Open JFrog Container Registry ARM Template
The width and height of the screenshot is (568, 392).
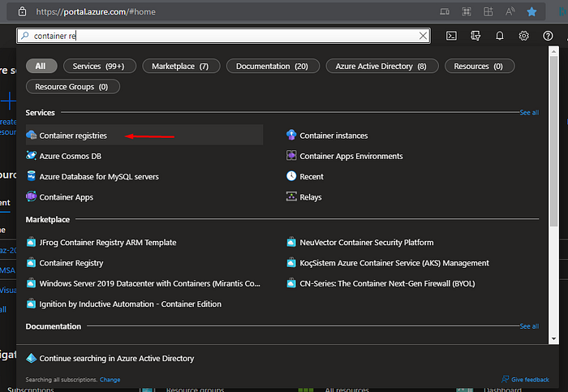tap(108, 243)
